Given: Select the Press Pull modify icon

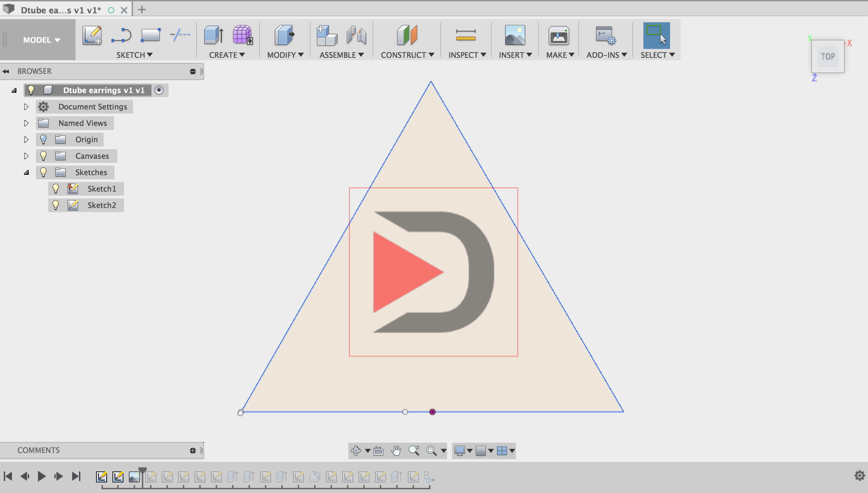Looking at the screenshot, I should (x=284, y=35).
